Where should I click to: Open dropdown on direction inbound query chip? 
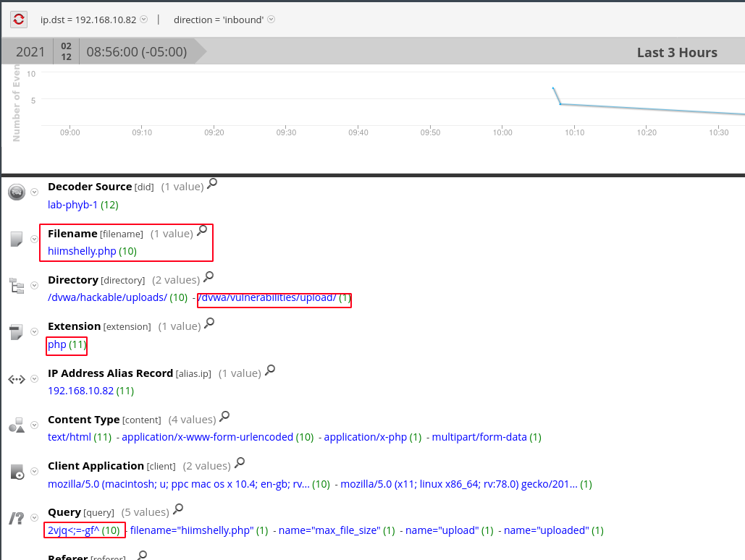pos(271,20)
